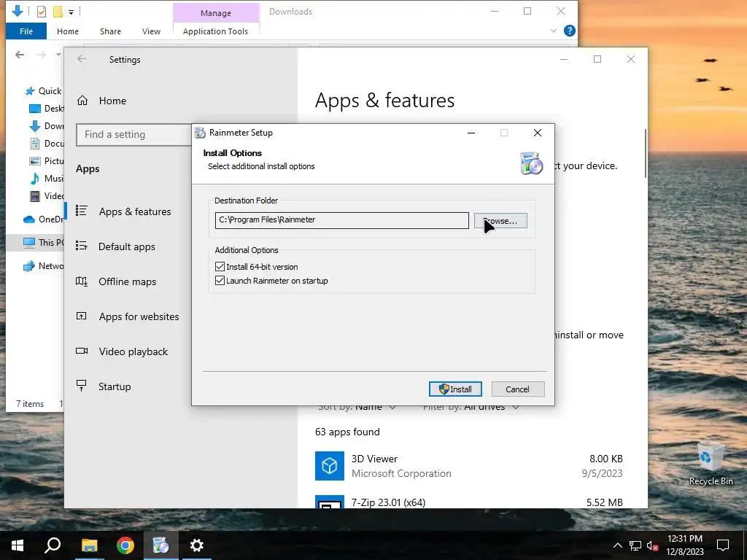The height and width of the screenshot is (560, 747).
Task: Click the Manage contextual tab in Explorer
Action: tap(216, 13)
